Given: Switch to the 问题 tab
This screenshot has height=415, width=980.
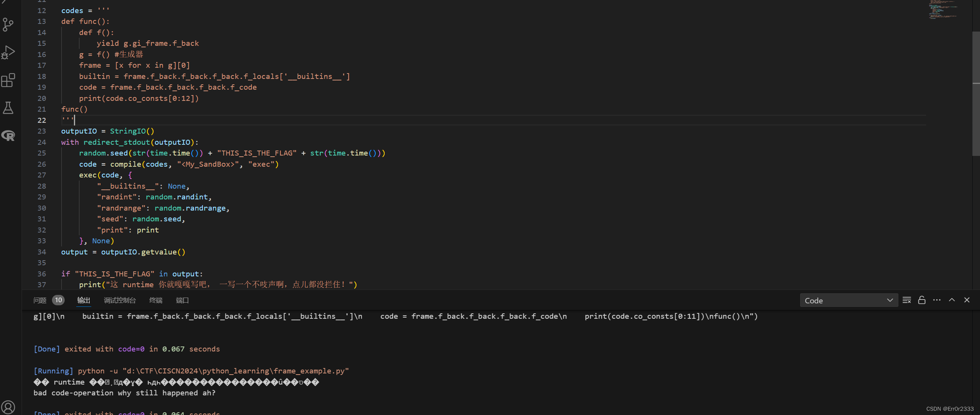Looking at the screenshot, I should 39,300.
